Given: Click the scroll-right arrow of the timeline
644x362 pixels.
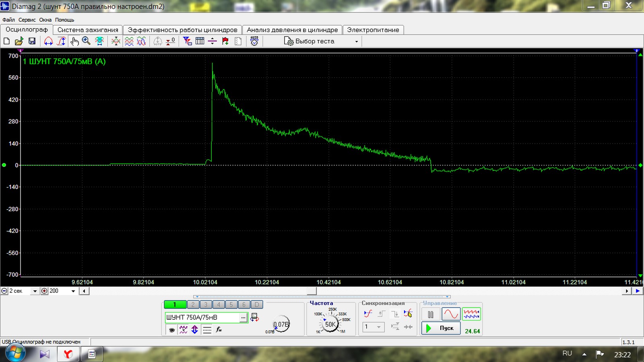Looking at the screenshot, I should [627, 291].
